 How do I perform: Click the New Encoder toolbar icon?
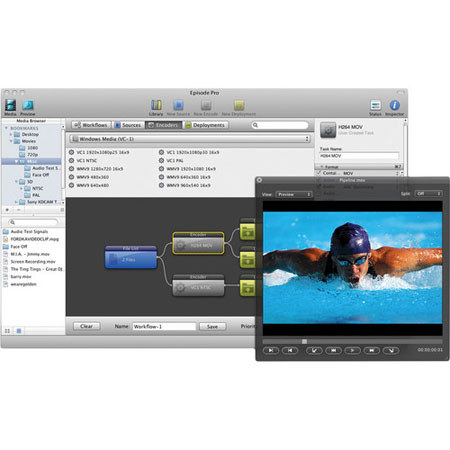point(206,105)
